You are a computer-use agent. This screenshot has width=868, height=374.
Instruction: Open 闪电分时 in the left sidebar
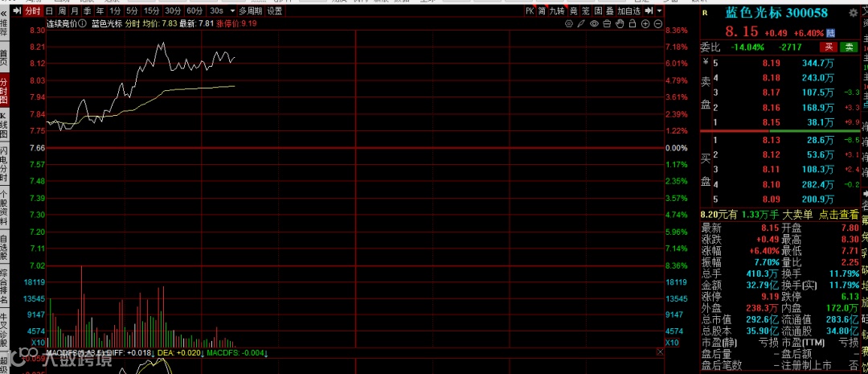4,165
